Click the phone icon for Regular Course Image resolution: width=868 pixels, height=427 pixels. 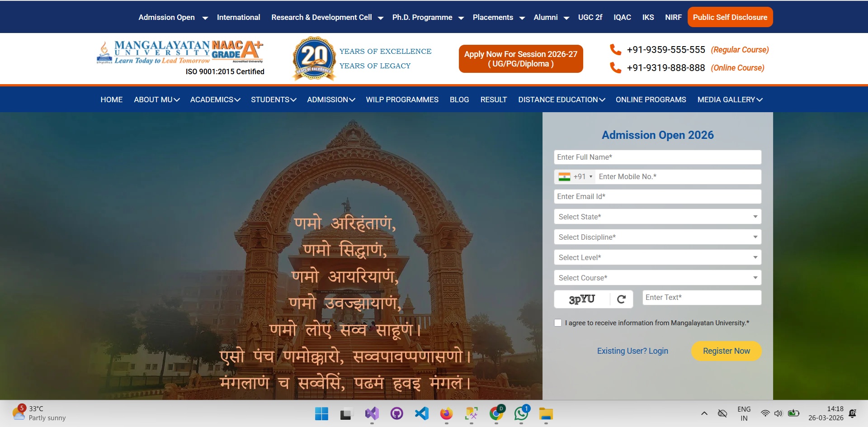pos(615,49)
